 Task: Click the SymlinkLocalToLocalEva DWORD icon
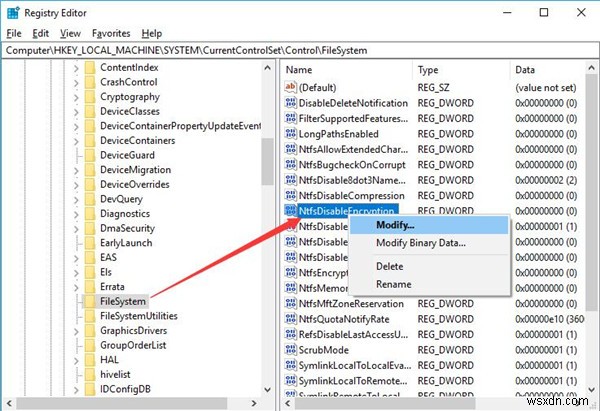coord(290,365)
